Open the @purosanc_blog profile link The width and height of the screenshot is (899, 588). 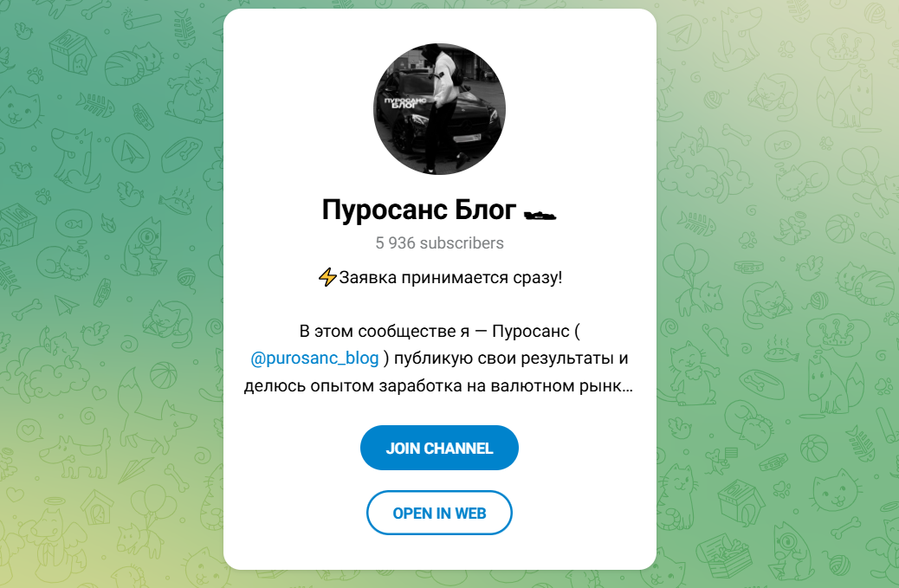(314, 359)
